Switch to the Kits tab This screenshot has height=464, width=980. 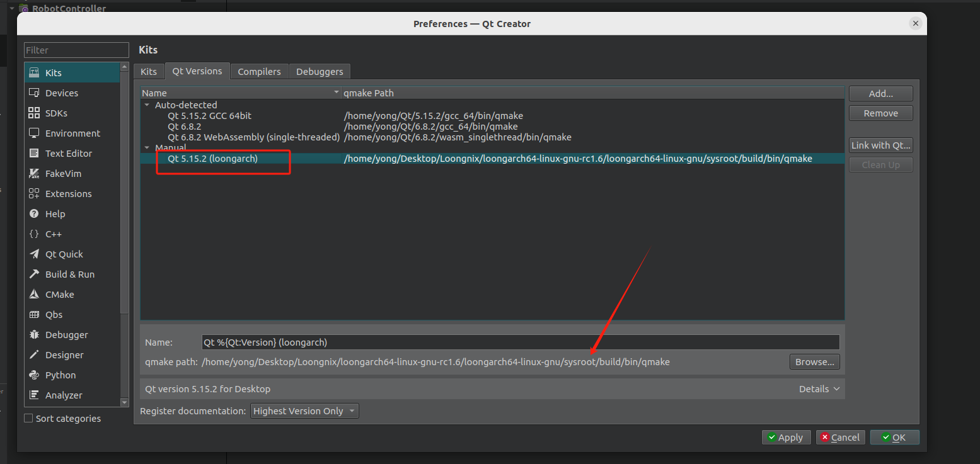[x=149, y=72]
